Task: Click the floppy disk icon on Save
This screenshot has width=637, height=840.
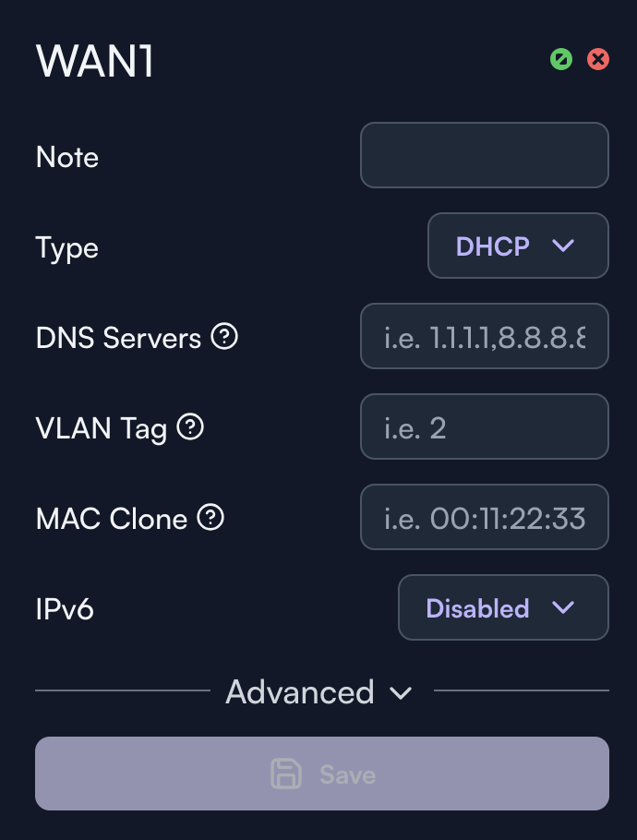Action: point(286,774)
